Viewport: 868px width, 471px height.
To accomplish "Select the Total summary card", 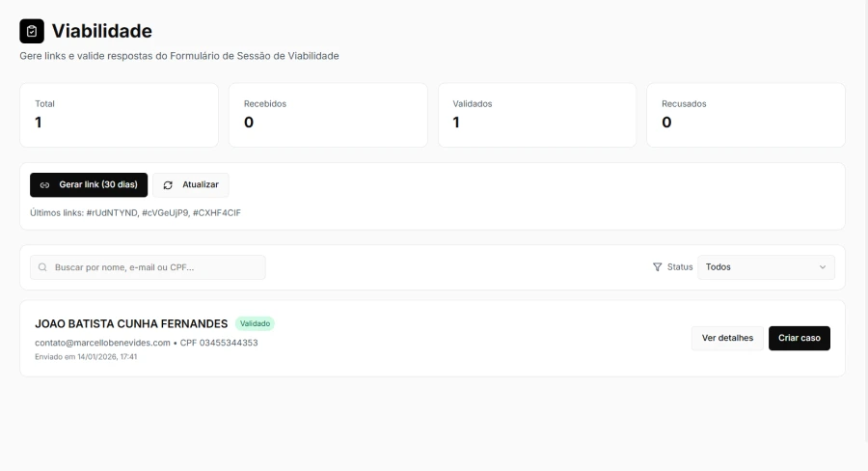I will pyautogui.click(x=119, y=115).
